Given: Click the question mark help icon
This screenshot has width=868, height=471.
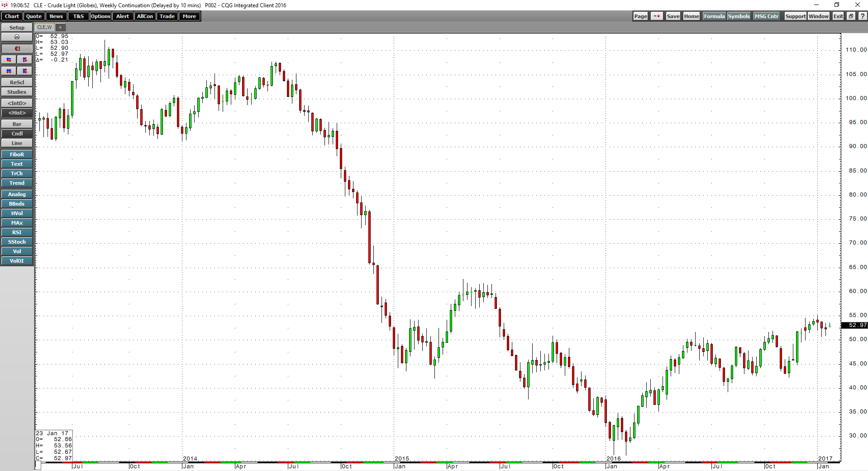Looking at the screenshot, I should pos(862,16).
